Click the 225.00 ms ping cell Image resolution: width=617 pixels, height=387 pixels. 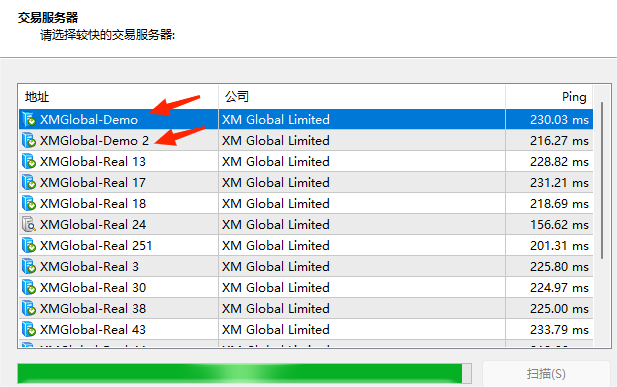tap(549, 308)
